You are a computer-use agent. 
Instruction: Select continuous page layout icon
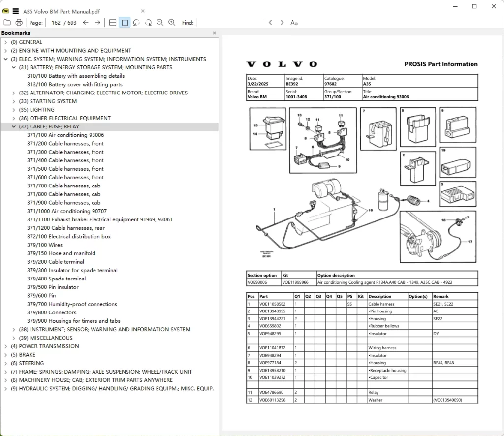(x=113, y=23)
